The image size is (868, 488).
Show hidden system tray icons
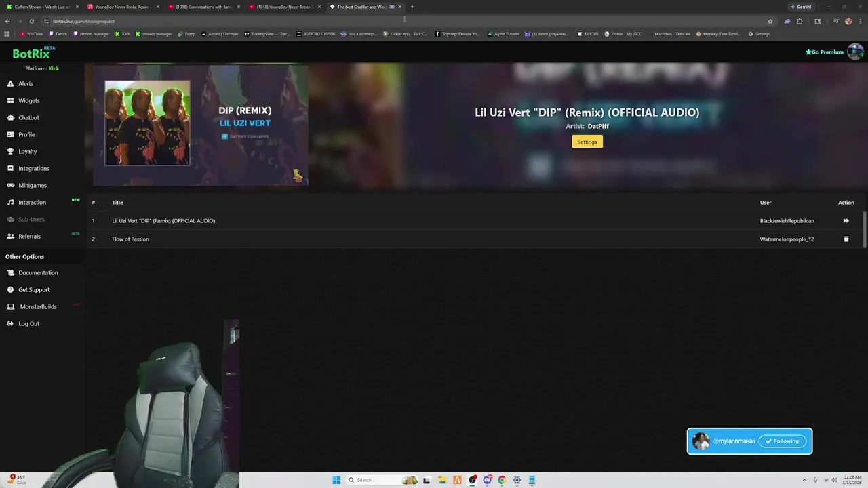click(x=804, y=480)
